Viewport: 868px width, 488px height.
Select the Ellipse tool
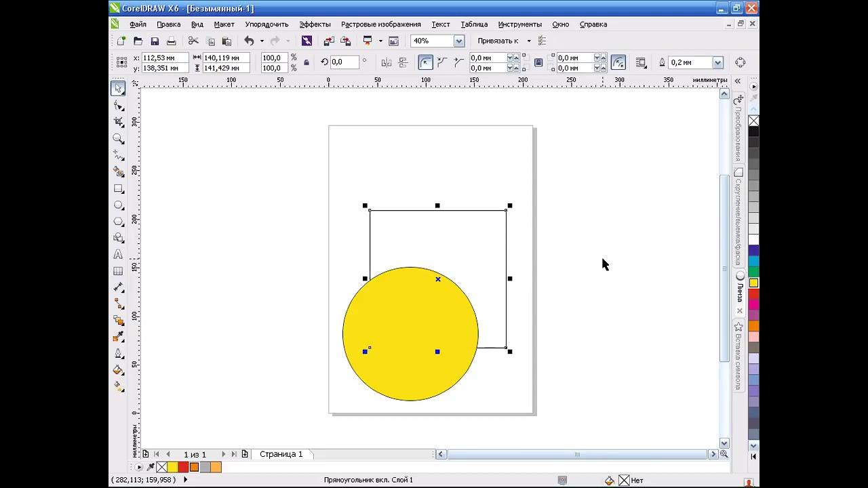pyautogui.click(x=119, y=205)
